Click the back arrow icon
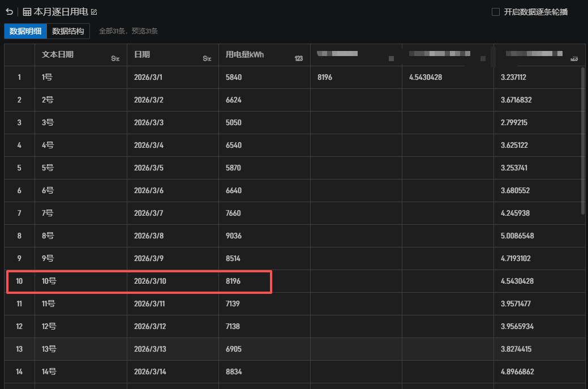The width and height of the screenshot is (588, 389). [x=9, y=11]
